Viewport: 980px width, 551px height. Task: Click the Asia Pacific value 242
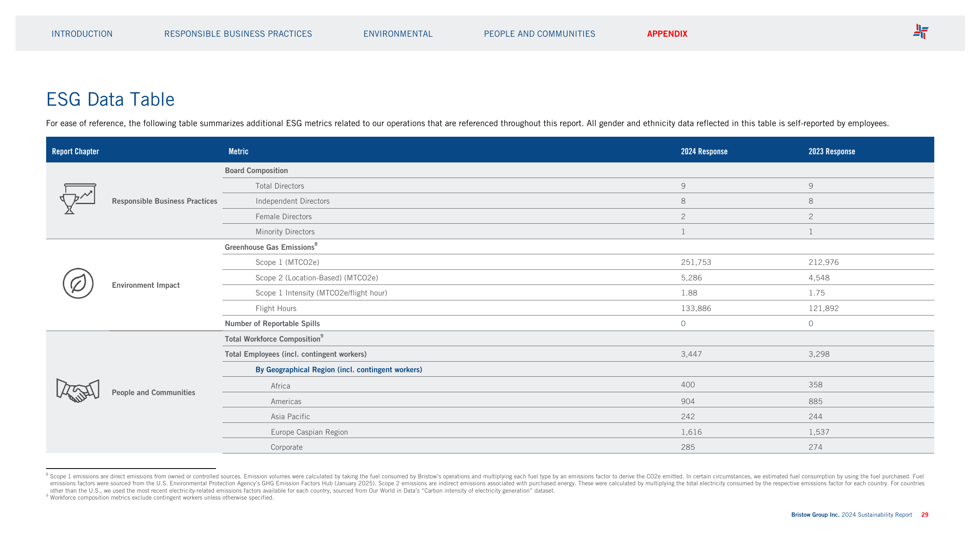[688, 417]
